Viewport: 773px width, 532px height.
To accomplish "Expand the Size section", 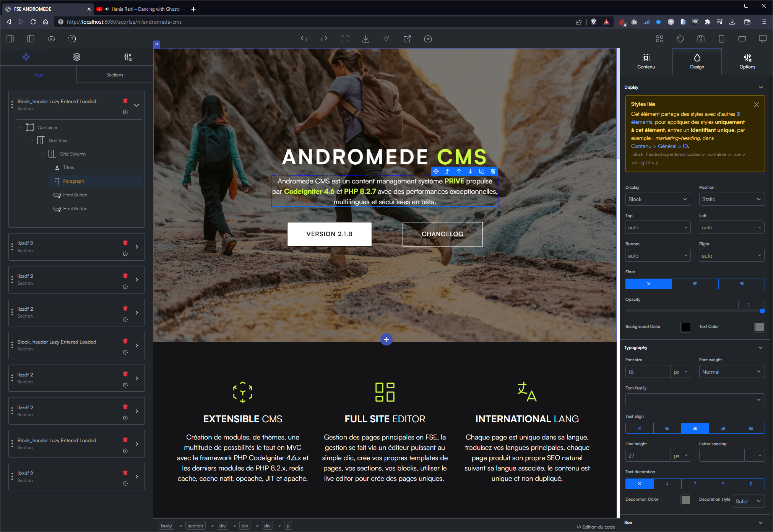I will [x=760, y=522].
